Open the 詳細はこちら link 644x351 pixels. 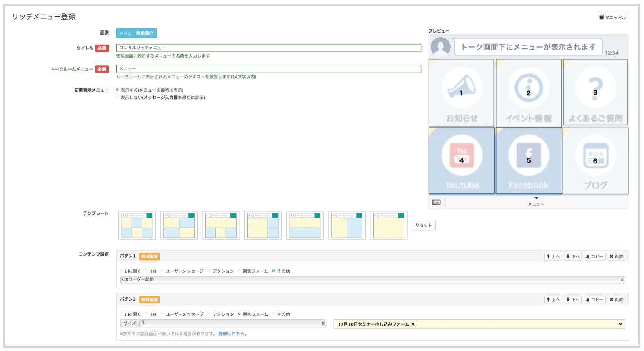pos(232,333)
